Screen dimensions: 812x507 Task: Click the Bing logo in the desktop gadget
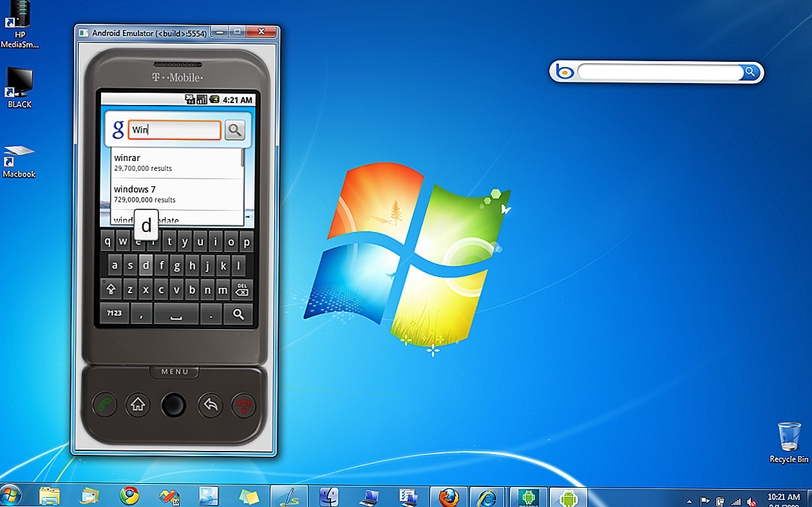tap(565, 72)
